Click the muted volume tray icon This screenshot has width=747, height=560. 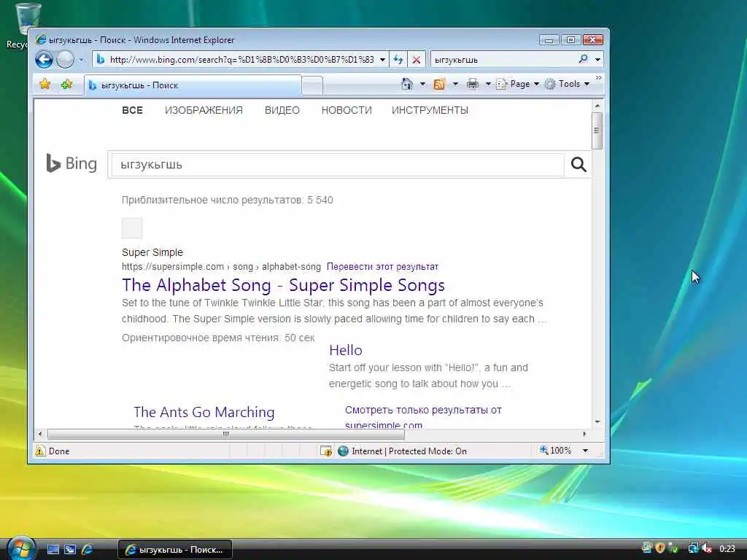(706, 548)
